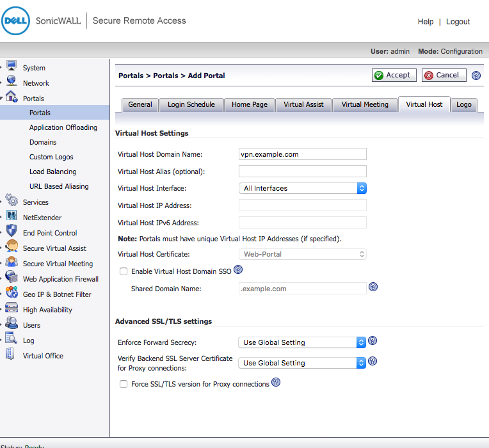Click the Log magnifier icon

click(12, 339)
